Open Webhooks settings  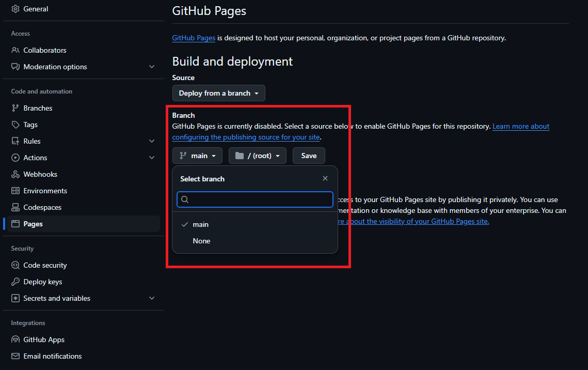[40, 174]
